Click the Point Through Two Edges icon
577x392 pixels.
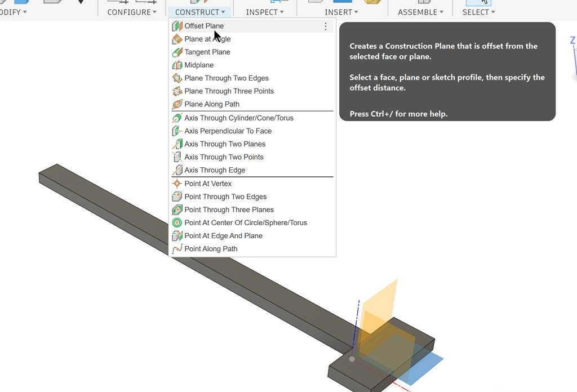pos(177,197)
